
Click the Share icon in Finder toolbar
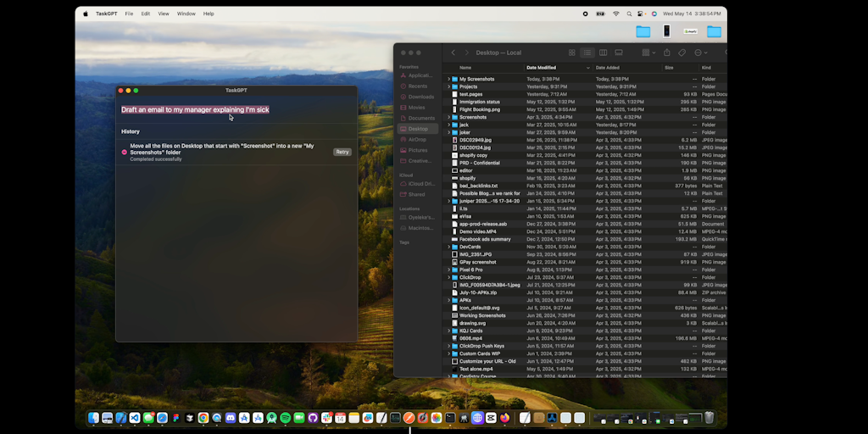[x=667, y=53]
